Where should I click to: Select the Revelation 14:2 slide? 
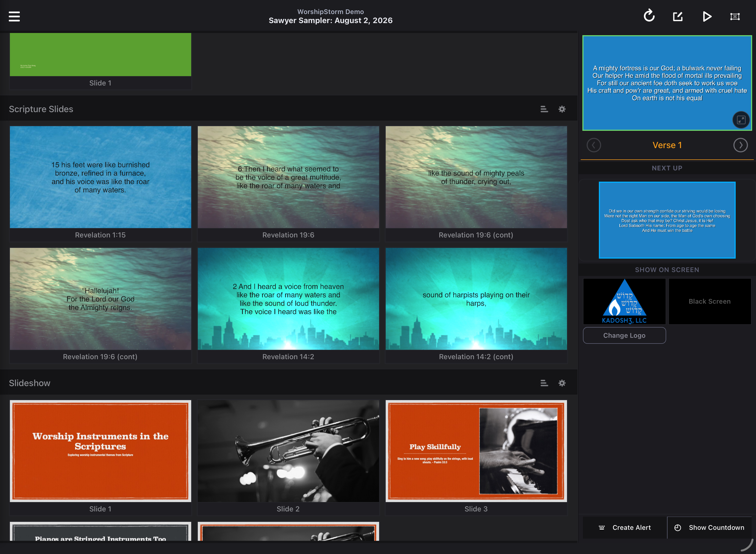point(288,299)
